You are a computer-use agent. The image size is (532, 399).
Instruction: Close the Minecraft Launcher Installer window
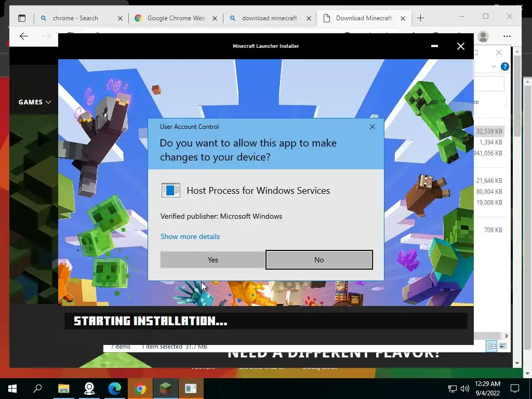click(460, 46)
